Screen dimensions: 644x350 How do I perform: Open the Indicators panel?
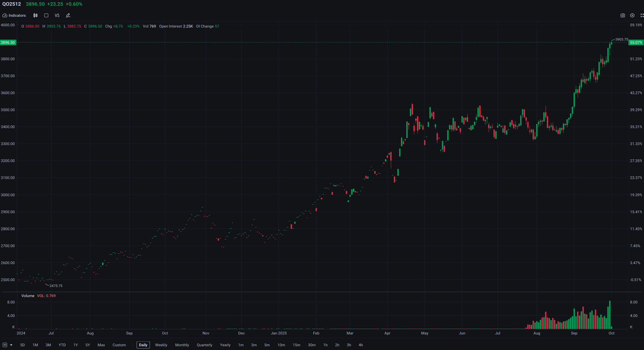(x=14, y=16)
